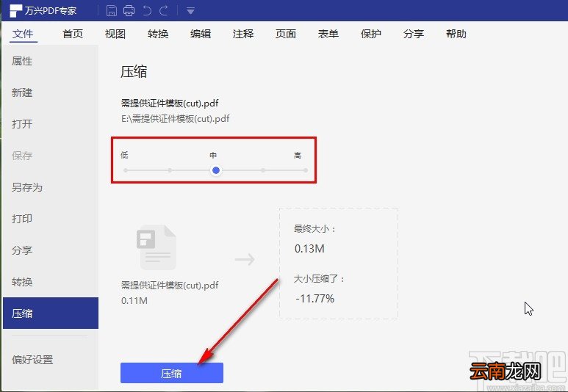Click the blue medium-quality slider handle
Screen dimensions: 568x392
[216, 170]
